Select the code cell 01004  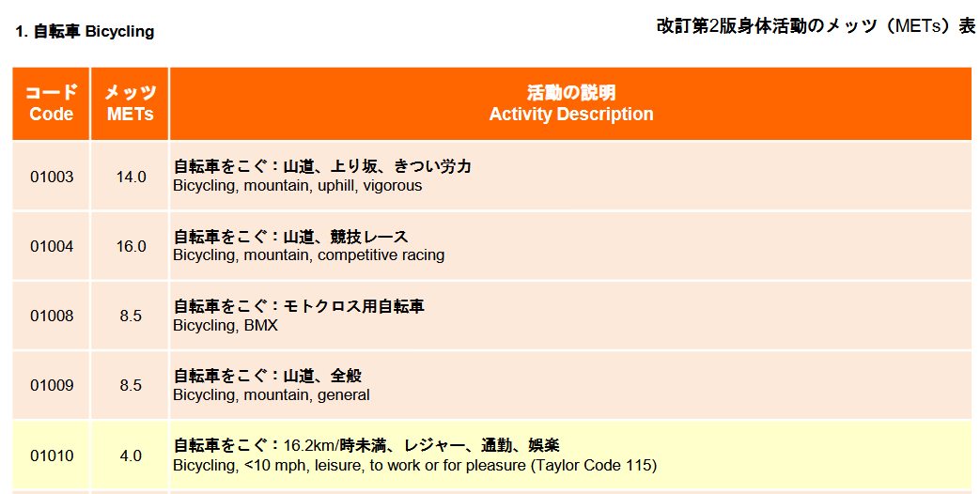coord(52,247)
